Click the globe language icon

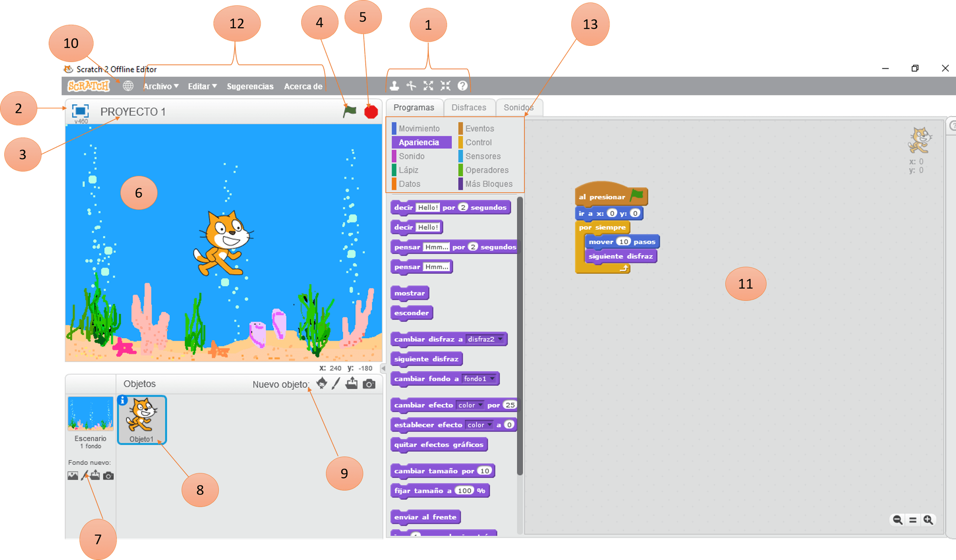(x=128, y=86)
